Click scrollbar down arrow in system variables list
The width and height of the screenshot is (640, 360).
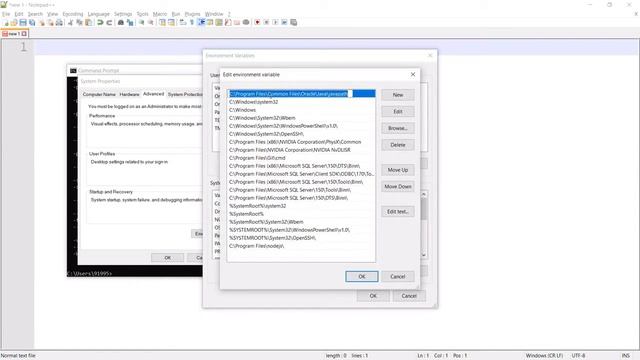[424, 255]
